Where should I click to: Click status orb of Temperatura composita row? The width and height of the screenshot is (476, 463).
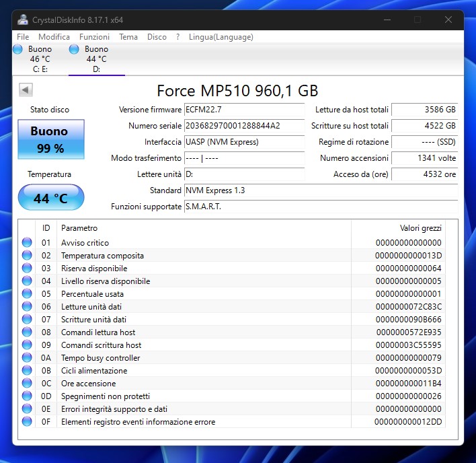[x=27, y=255]
